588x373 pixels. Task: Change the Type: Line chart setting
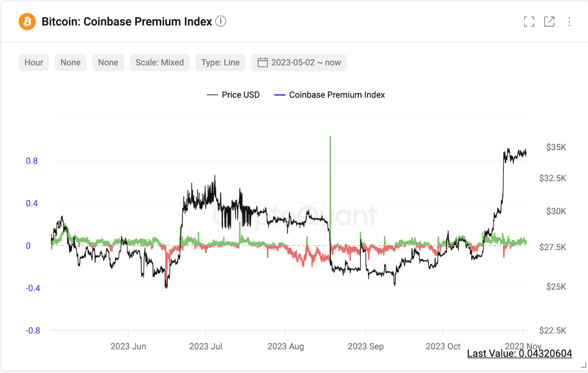(x=220, y=63)
